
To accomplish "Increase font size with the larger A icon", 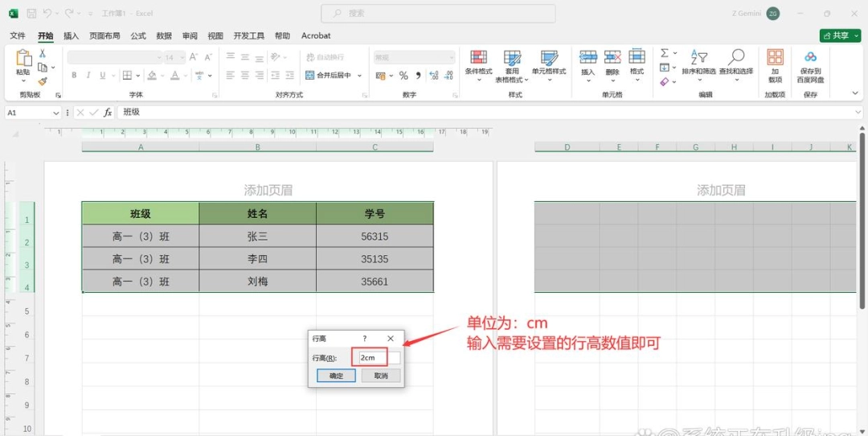I will pos(193,57).
